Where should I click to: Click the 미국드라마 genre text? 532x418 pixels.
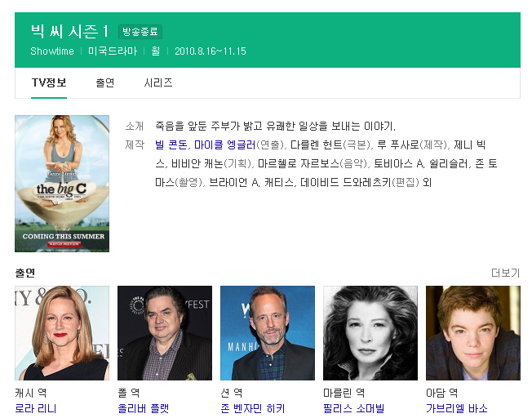(x=113, y=51)
